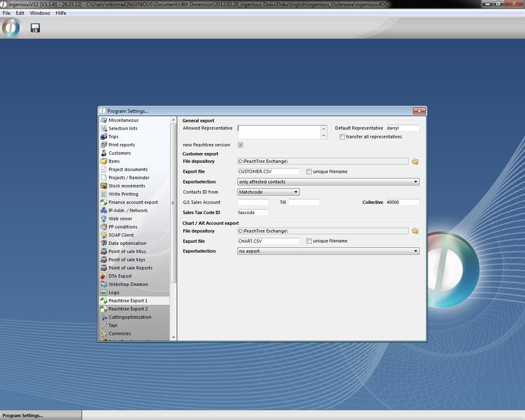The height and width of the screenshot is (420, 525).
Task: Open folder browser for Customer export depository
Action: tap(415, 162)
